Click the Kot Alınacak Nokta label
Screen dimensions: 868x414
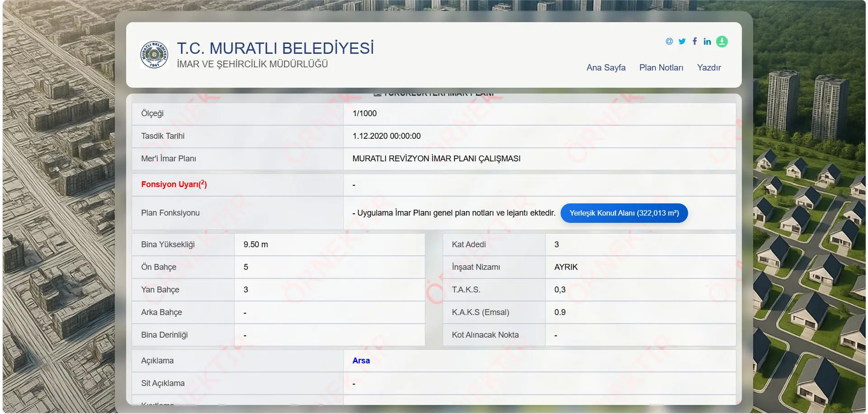[485, 335]
